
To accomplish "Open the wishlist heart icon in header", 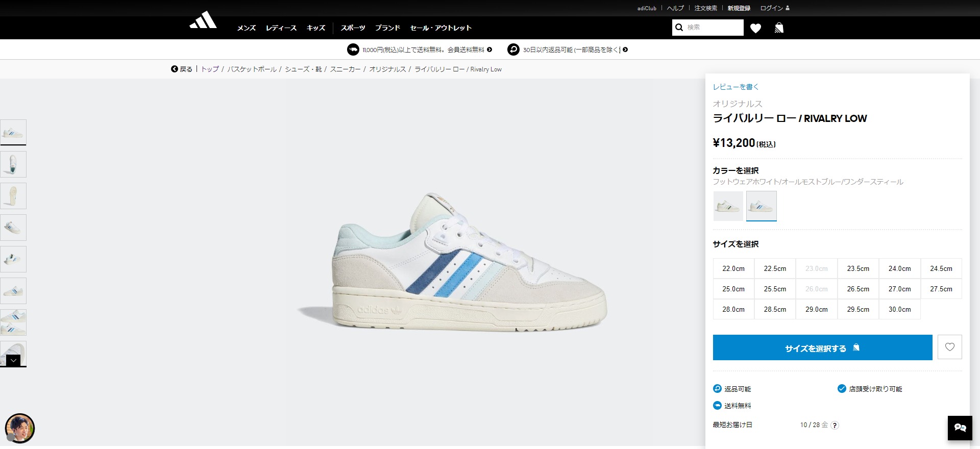I will 756,28.
